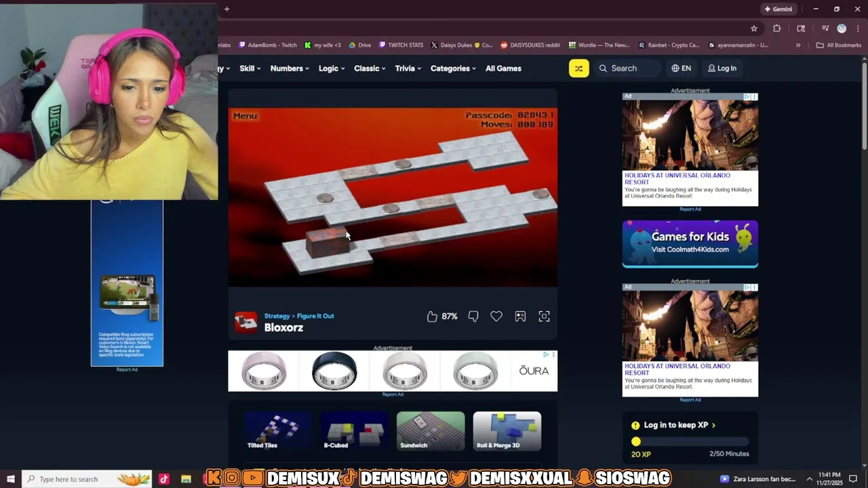The image size is (868, 488).
Task: Click the AdChoices icon on the OURA banner ad
Action: pyautogui.click(x=546, y=354)
